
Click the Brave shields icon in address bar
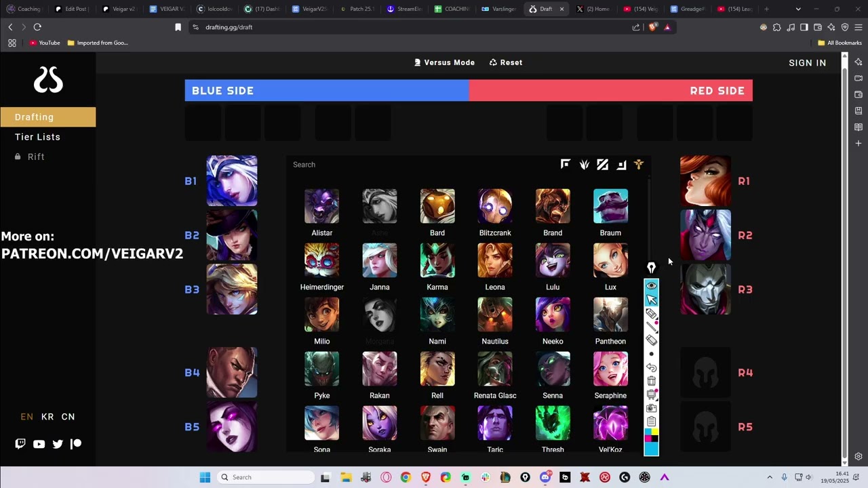click(x=653, y=27)
